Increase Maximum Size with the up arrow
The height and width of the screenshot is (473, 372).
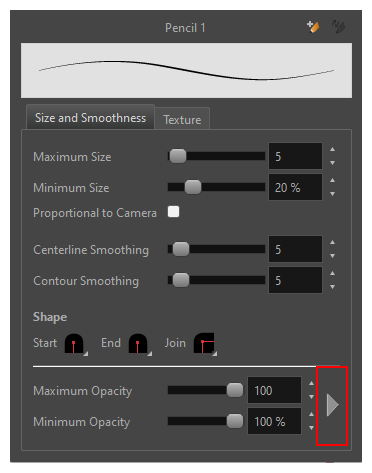click(332, 149)
